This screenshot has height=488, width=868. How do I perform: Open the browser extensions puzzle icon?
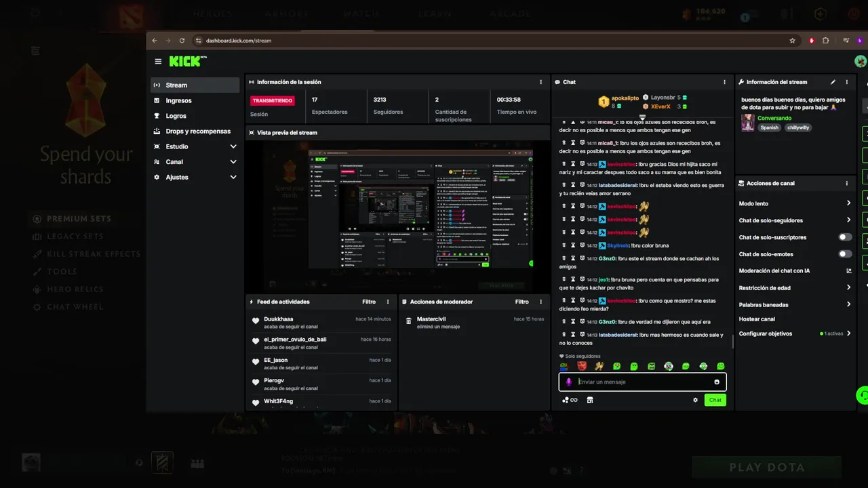tap(825, 41)
